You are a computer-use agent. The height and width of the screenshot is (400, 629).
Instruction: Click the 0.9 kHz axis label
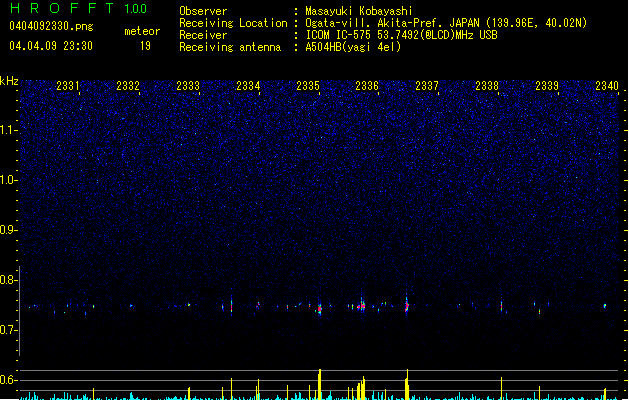(x=8, y=230)
